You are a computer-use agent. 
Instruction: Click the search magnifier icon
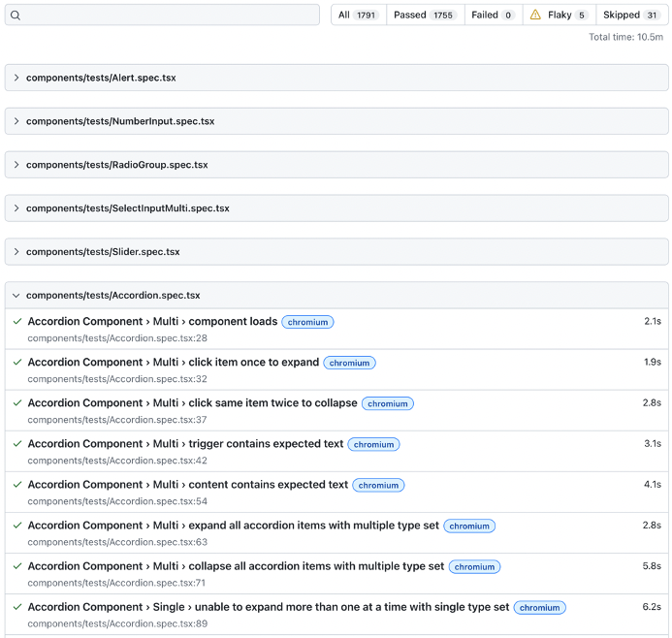[x=16, y=16]
